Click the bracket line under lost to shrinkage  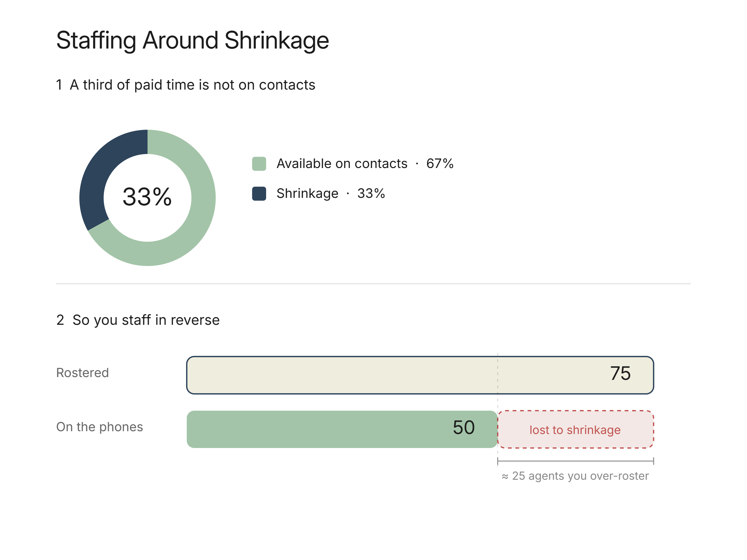click(576, 461)
